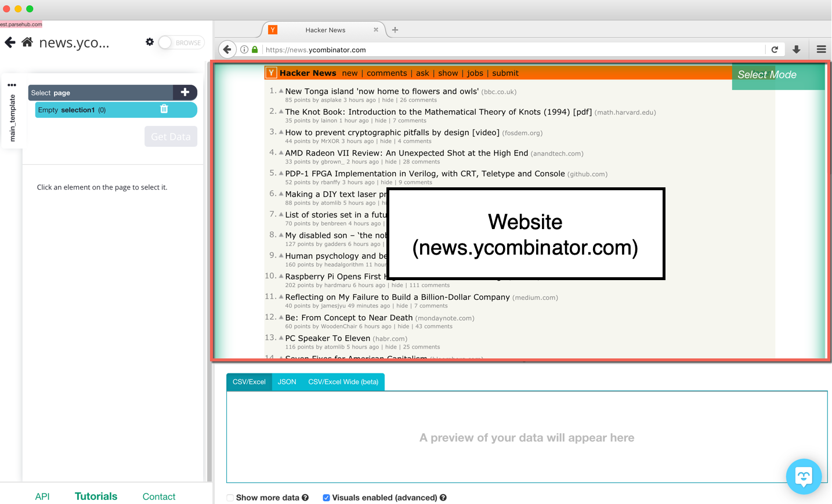
Task: Close the Hacker News browser tab
Action: 376,30
